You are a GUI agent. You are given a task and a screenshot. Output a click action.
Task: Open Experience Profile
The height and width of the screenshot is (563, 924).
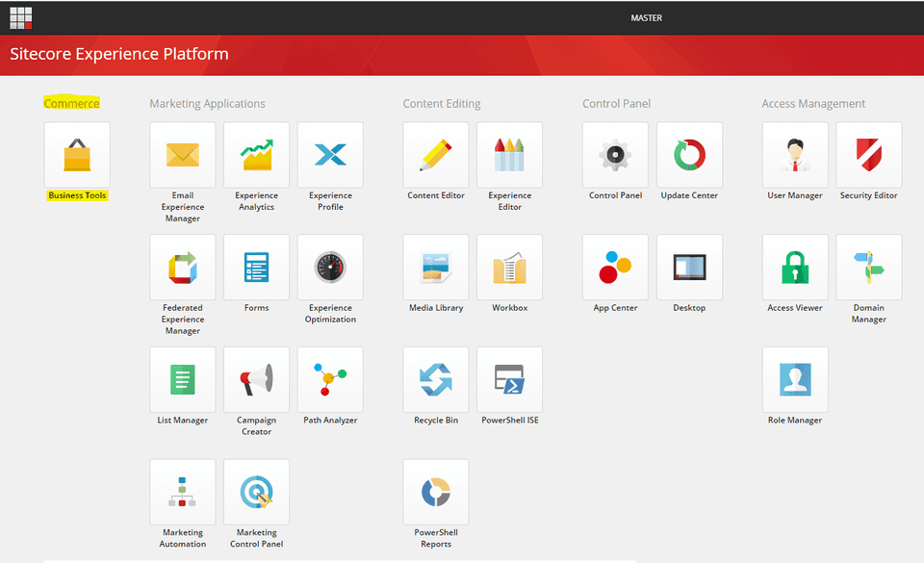pyautogui.click(x=330, y=155)
